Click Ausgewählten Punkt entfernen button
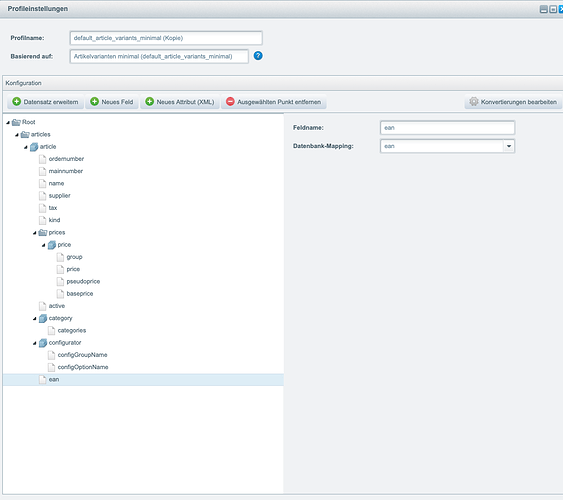 click(x=273, y=102)
